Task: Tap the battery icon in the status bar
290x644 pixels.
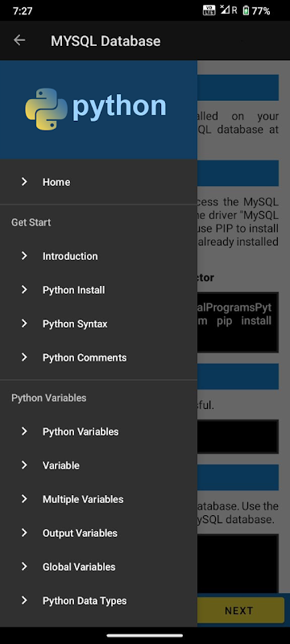Action: (x=246, y=10)
